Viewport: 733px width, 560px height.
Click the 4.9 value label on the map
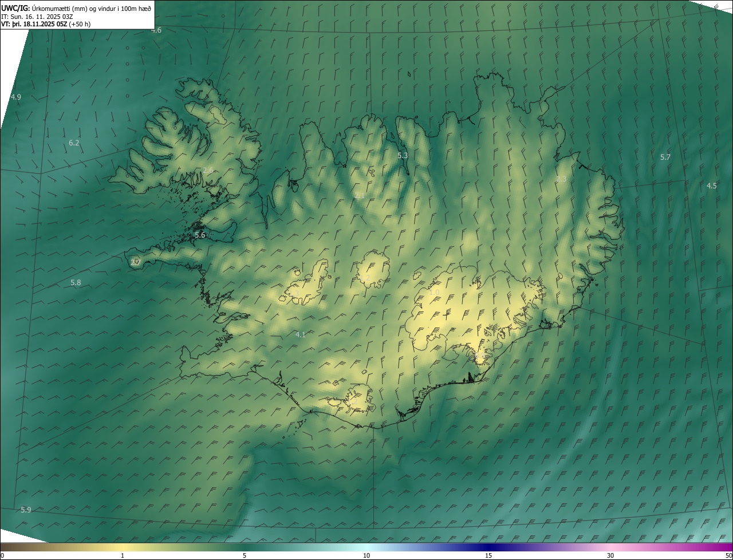click(16, 97)
